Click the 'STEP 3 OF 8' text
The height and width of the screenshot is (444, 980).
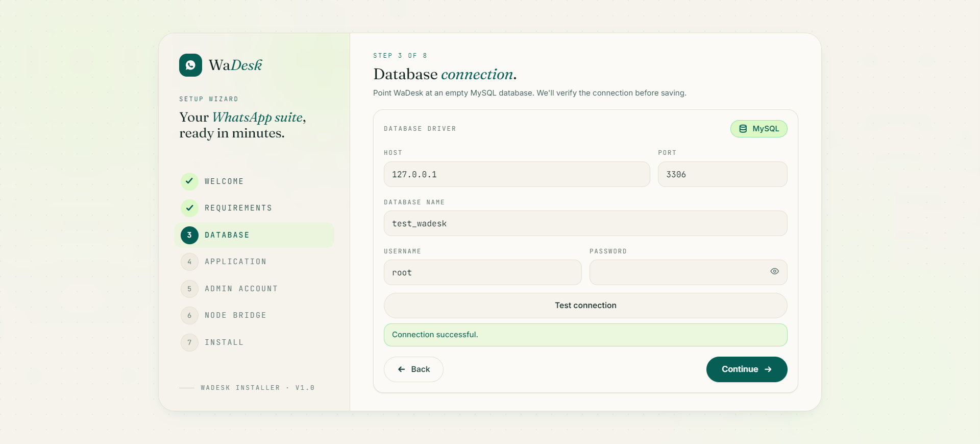tap(400, 56)
